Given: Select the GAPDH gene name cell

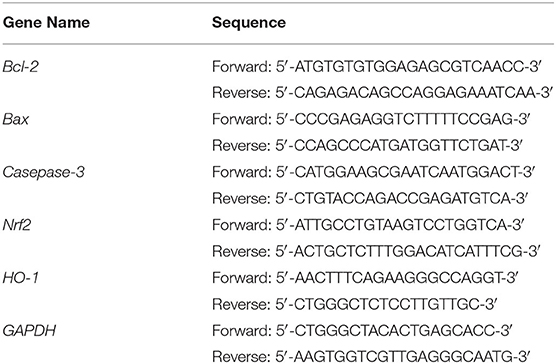Looking at the screenshot, I should pos(29,331).
